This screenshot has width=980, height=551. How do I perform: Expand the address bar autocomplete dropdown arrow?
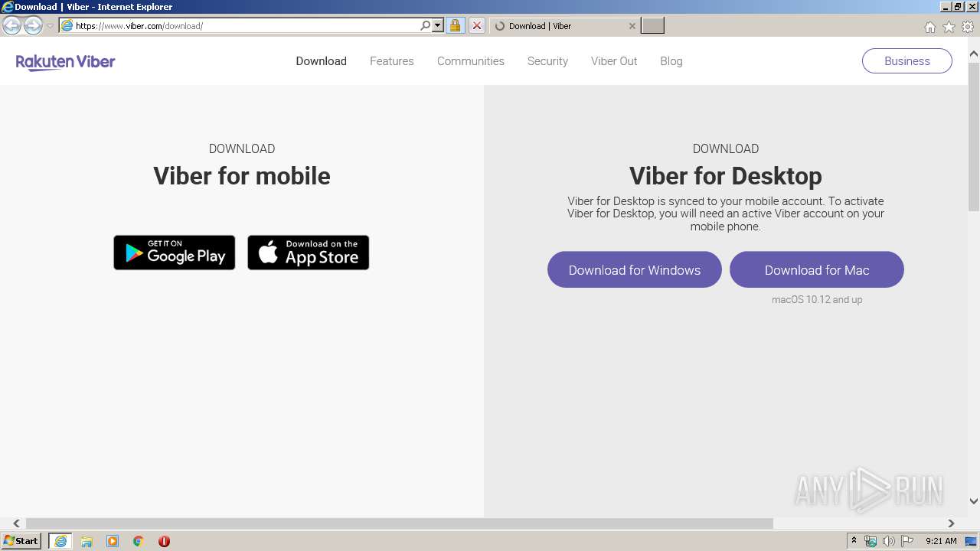tap(438, 26)
